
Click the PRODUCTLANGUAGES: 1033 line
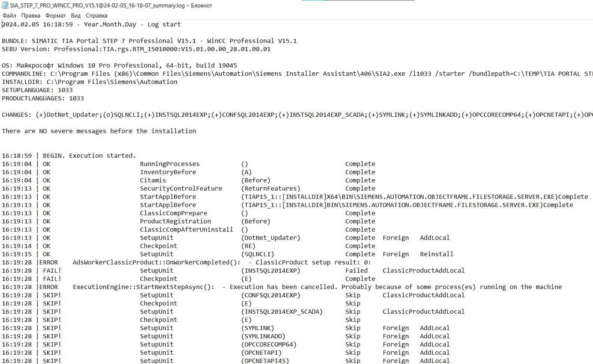point(43,98)
